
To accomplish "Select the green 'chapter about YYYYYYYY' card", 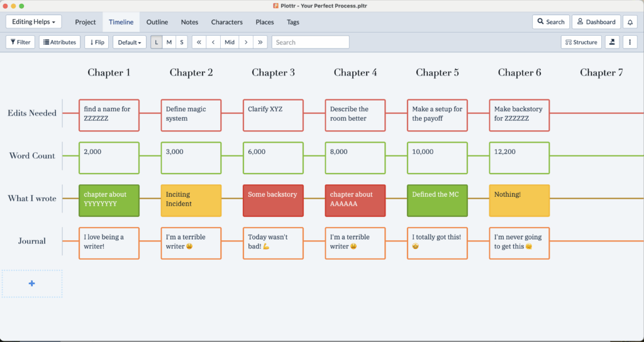I will [x=109, y=201].
